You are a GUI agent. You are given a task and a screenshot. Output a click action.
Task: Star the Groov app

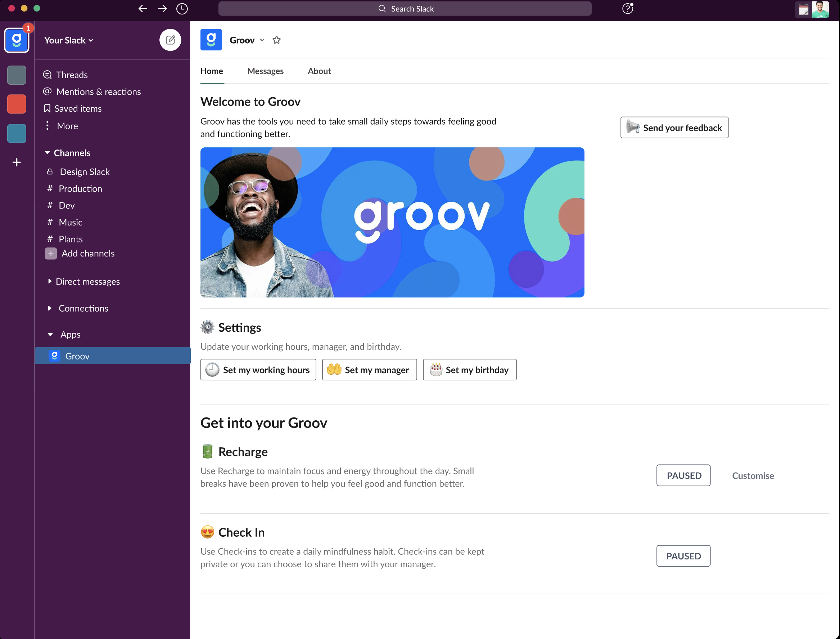pos(276,40)
